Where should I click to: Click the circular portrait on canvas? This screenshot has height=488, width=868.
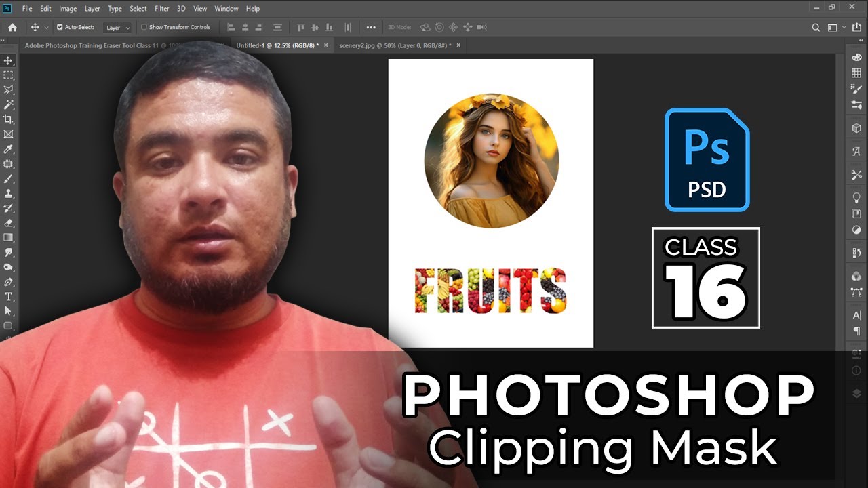[x=492, y=161]
